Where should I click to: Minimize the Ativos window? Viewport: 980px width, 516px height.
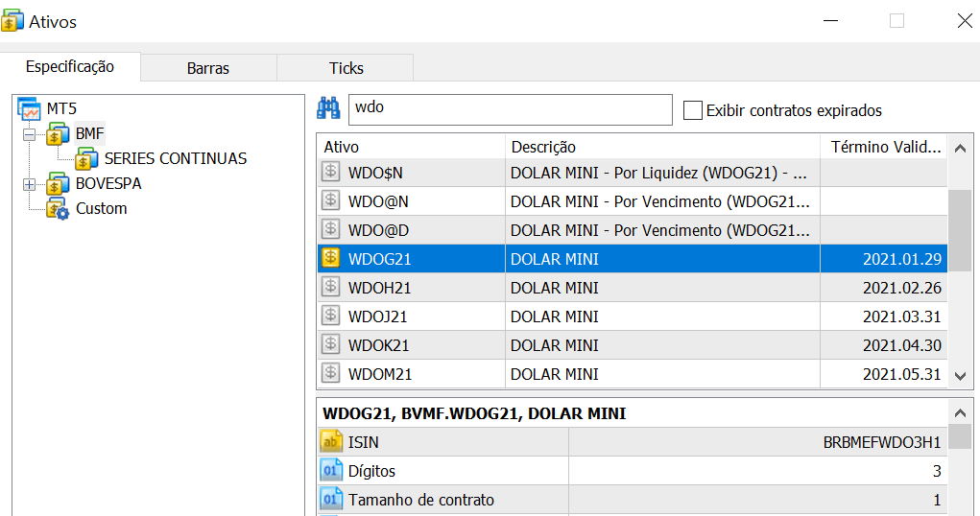coord(830,20)
